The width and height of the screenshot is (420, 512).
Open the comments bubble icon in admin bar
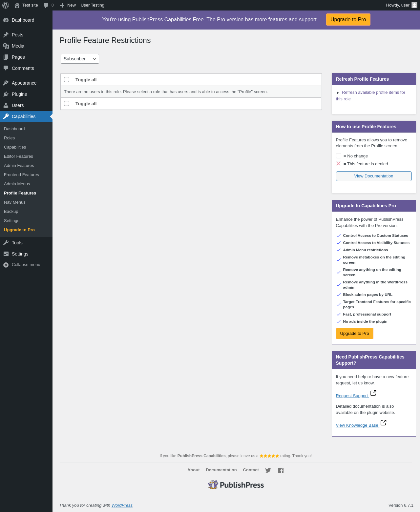[x=46, y=5]
